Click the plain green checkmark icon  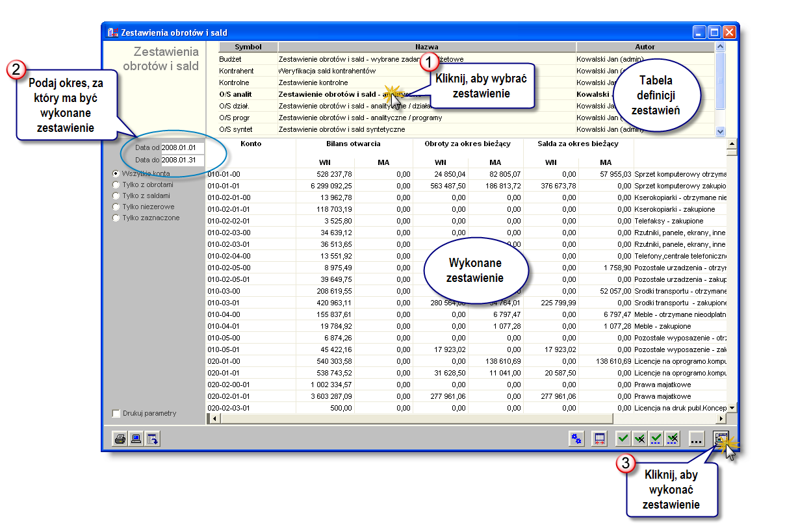click(x=623, y=439)
